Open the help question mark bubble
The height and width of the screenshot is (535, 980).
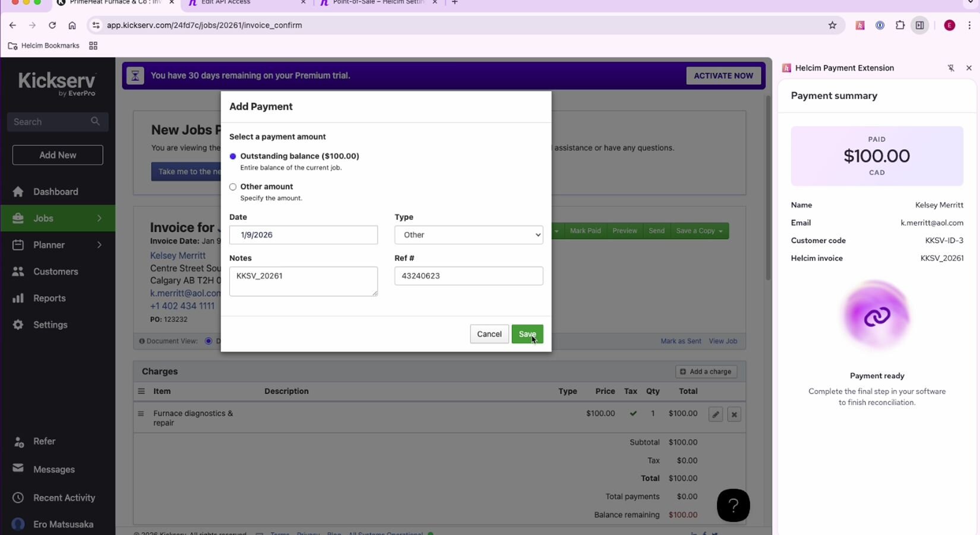pos(733,505)
